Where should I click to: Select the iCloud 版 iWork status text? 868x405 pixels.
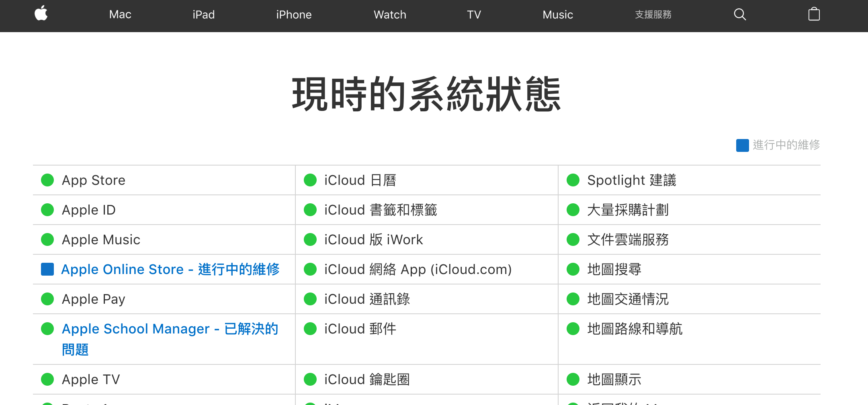pos(374,239)
